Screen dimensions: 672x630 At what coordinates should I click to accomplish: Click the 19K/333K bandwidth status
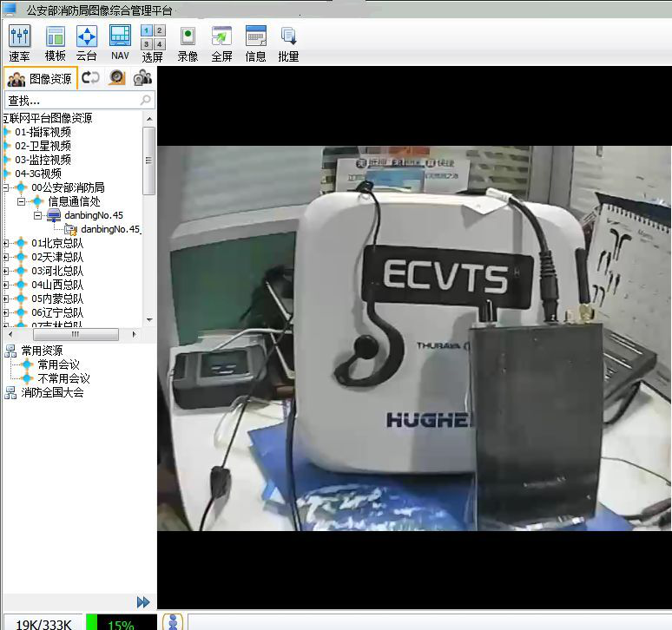tap(43, 624)
